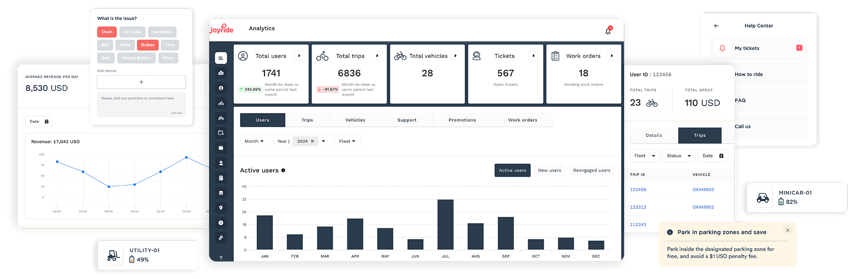The height and width of the screenshot is (279, 868).
Task: Open notifications bell in Analytics header
Action: click(x=609, y=31)
